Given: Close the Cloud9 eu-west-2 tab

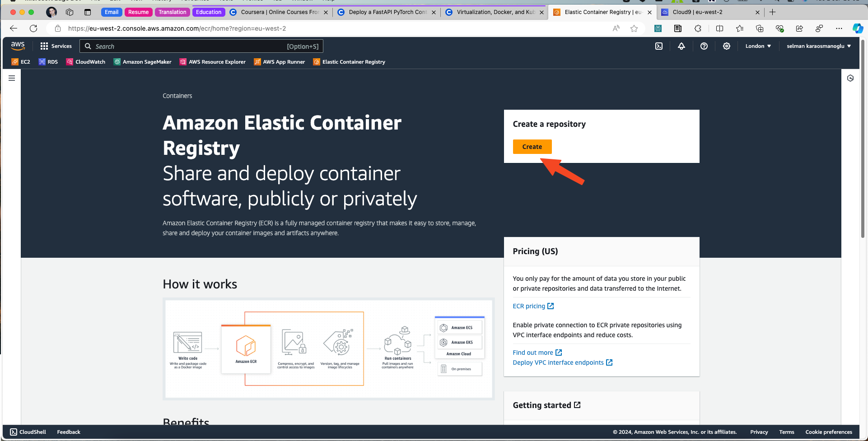Looking at the screenshot, I should pos(758,12).
